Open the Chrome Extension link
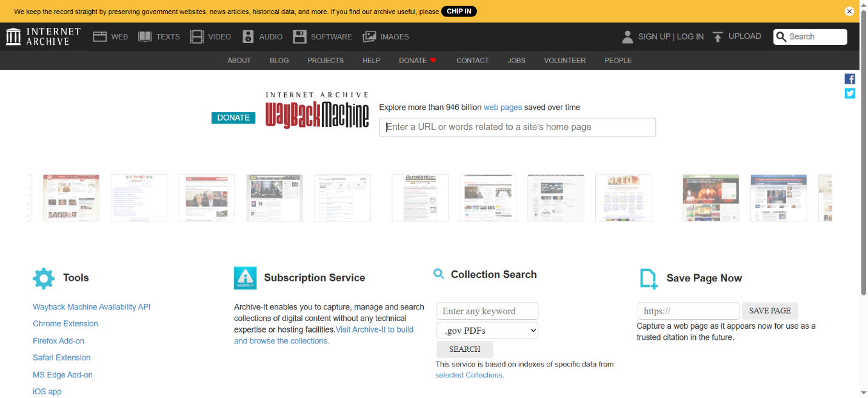Screen dimensions: 868x398 point(65,324)
